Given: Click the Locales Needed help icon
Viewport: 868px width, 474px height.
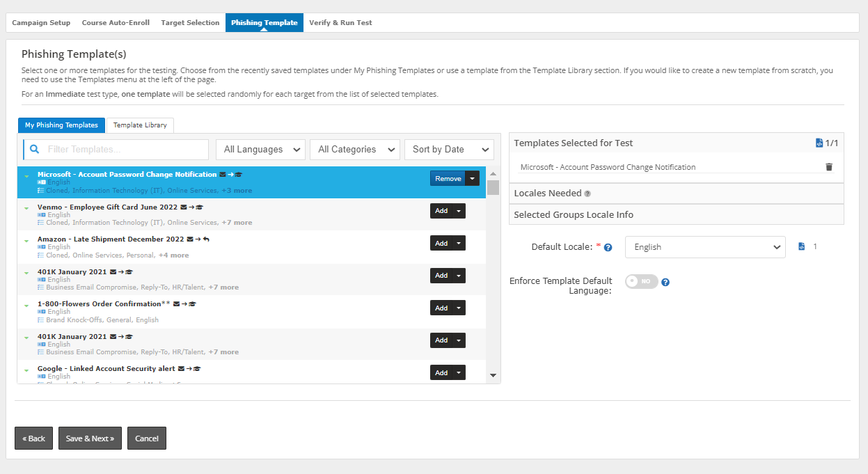Looking at the screenshot, I should [587, 193].
